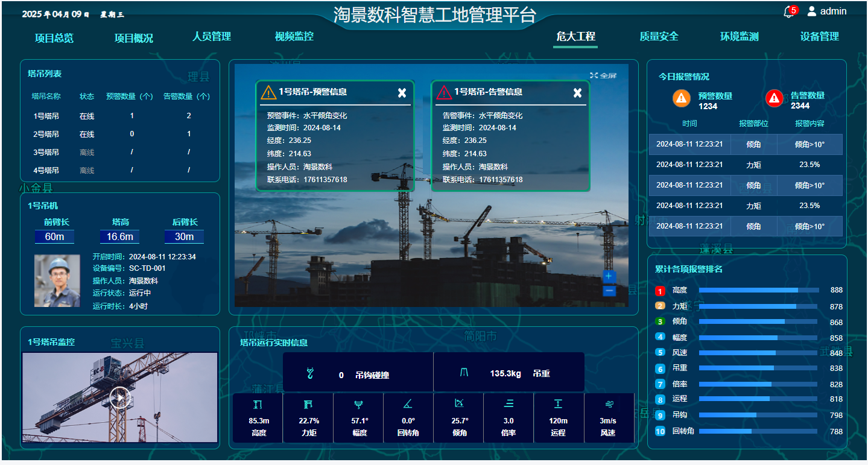The width and height of the screenshot is (868, 465).
Task: Click the 前臂长 60m value box
Action: pos(54,236)
